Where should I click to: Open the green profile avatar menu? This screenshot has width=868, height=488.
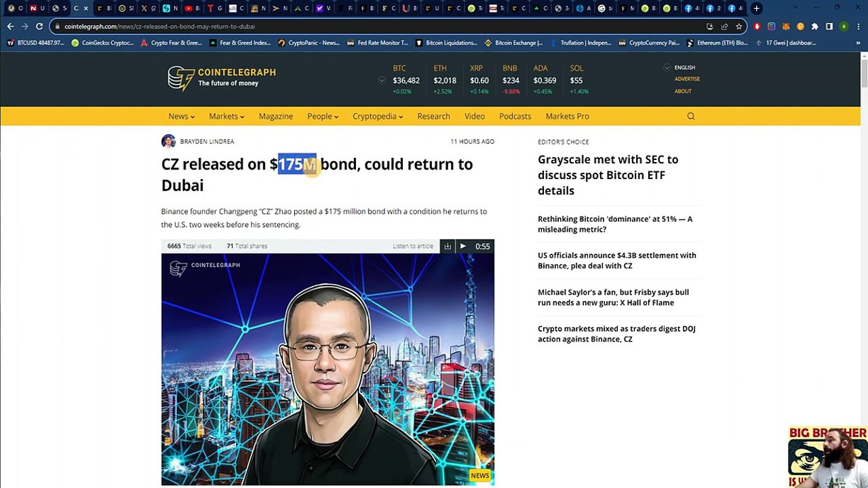click(x=844, y=26)
